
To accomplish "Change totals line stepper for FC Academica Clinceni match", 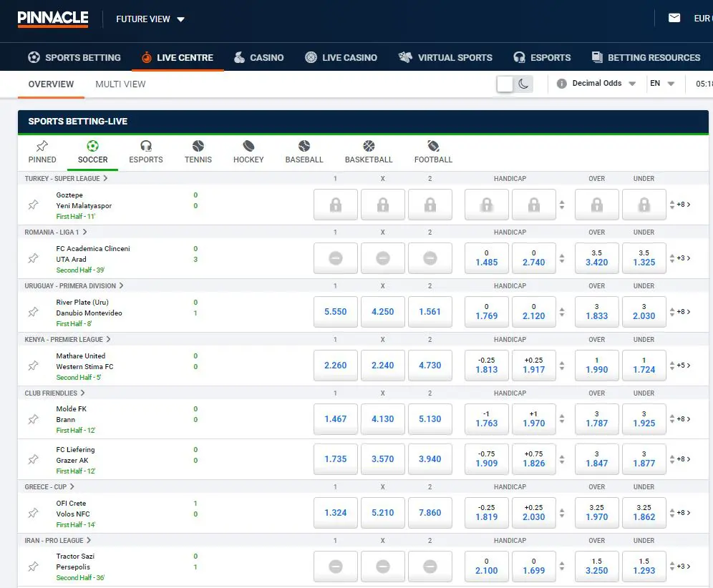I will coord(672,258).
